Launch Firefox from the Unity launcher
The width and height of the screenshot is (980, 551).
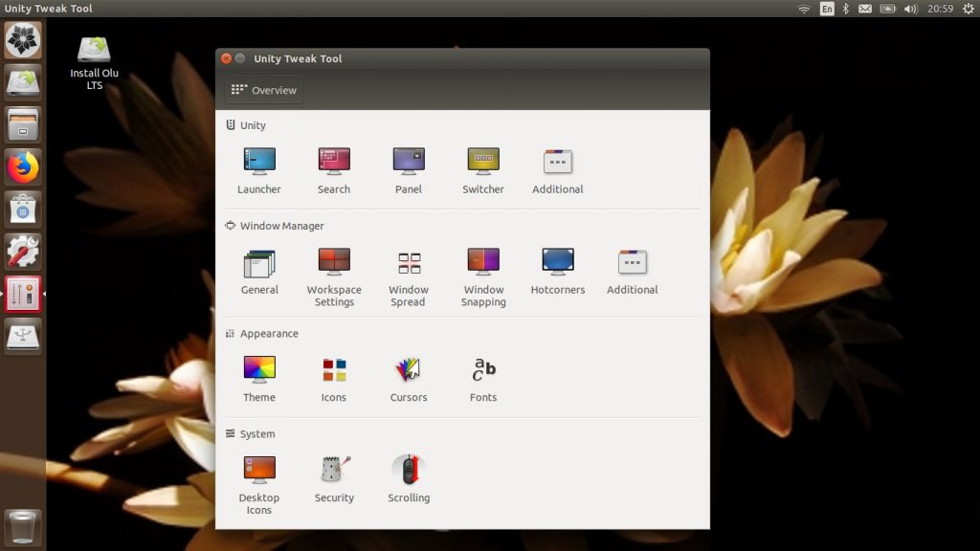(23, 167)
